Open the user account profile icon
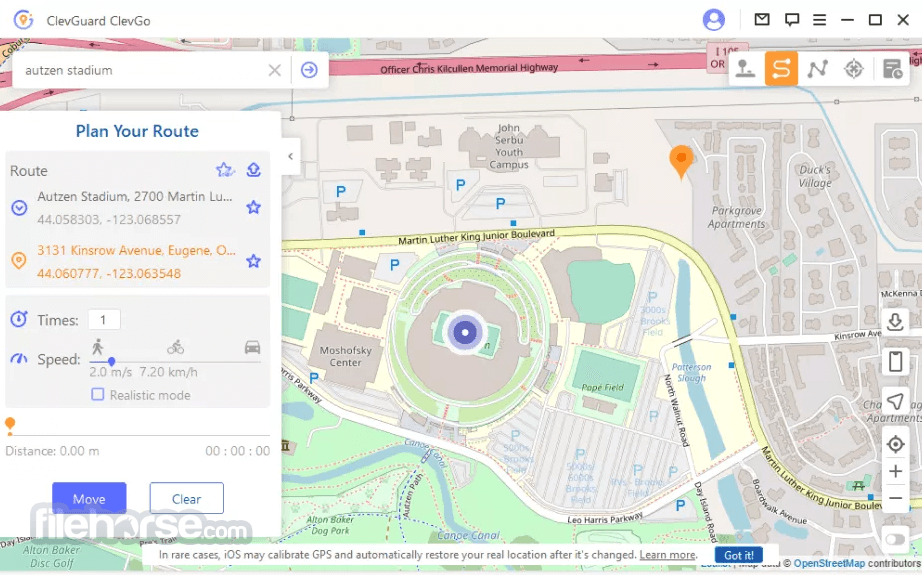Image resolution: width=922 pixels, height=575 pixels. (713, 20)
